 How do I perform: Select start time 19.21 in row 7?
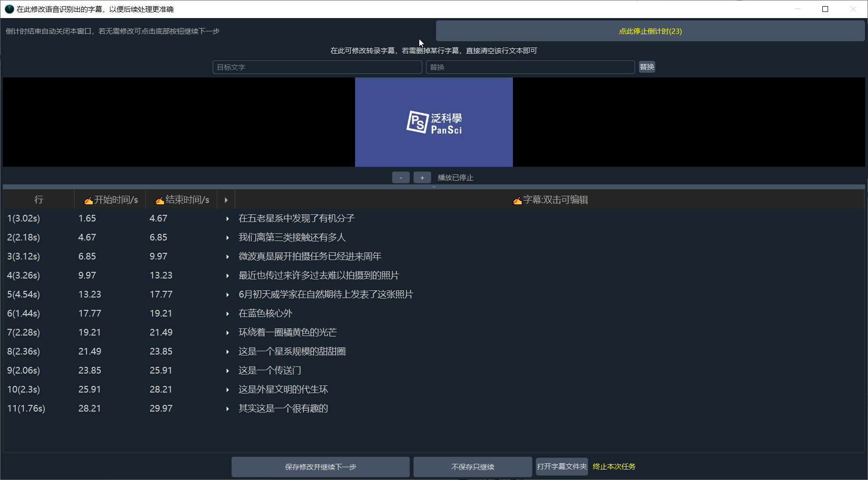pyautogui.click(x=90, y=333)
